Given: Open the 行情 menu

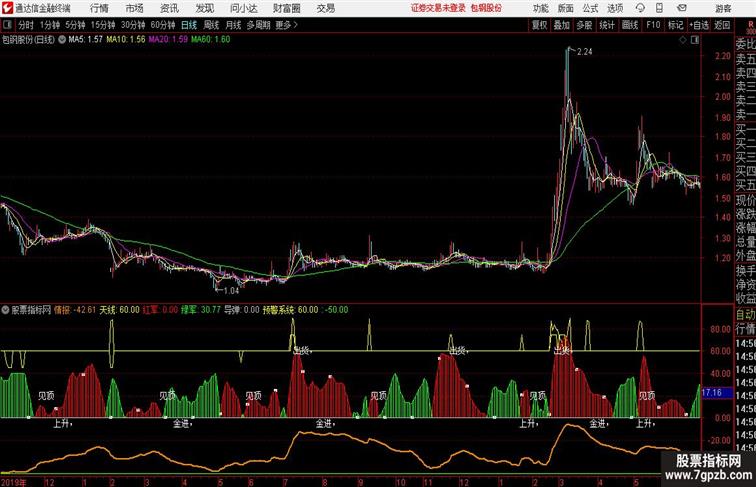Looking at the screenshot, I should 99,8.
